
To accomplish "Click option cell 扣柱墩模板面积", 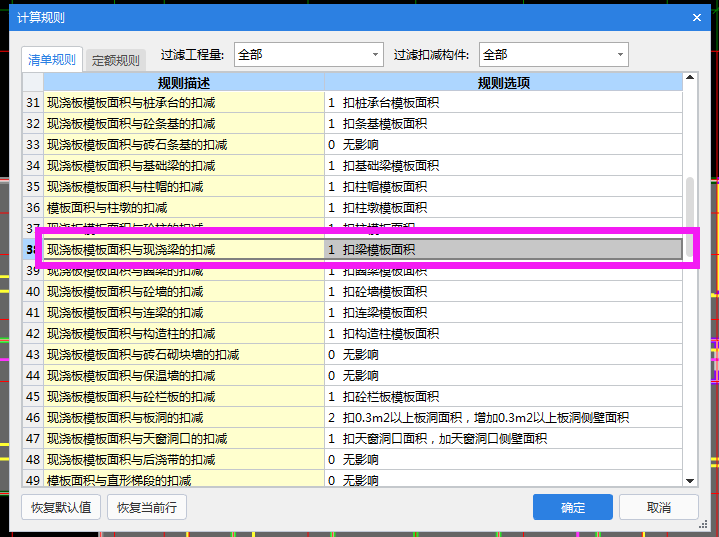I will click(503, 208).
